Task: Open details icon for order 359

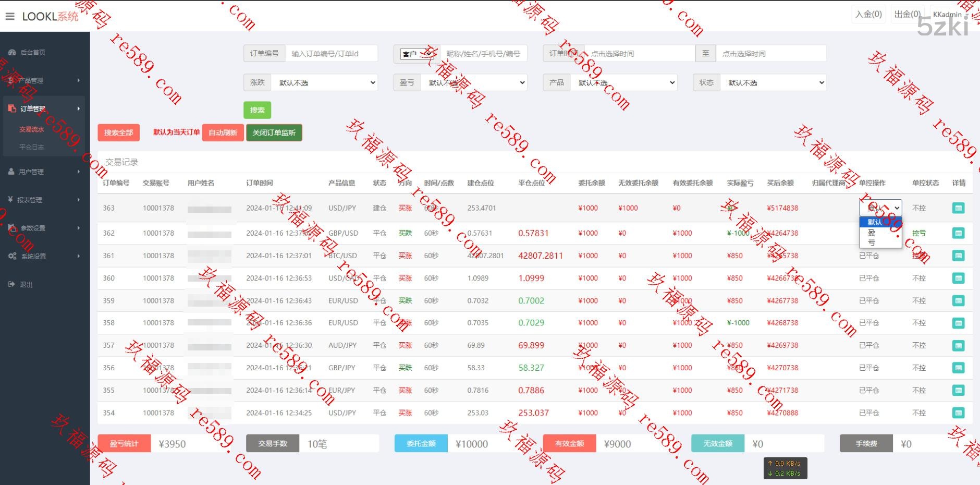Action: pos(958,301)
